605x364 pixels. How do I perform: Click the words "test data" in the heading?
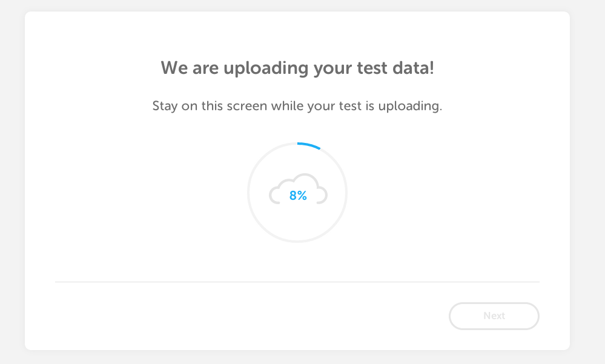(x=392, y=68)
